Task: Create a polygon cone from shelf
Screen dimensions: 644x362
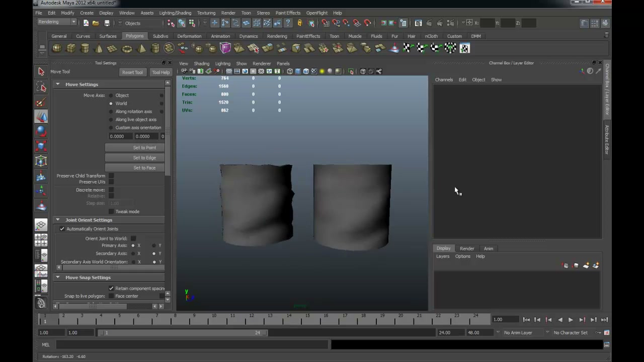Action: point(99,48)
